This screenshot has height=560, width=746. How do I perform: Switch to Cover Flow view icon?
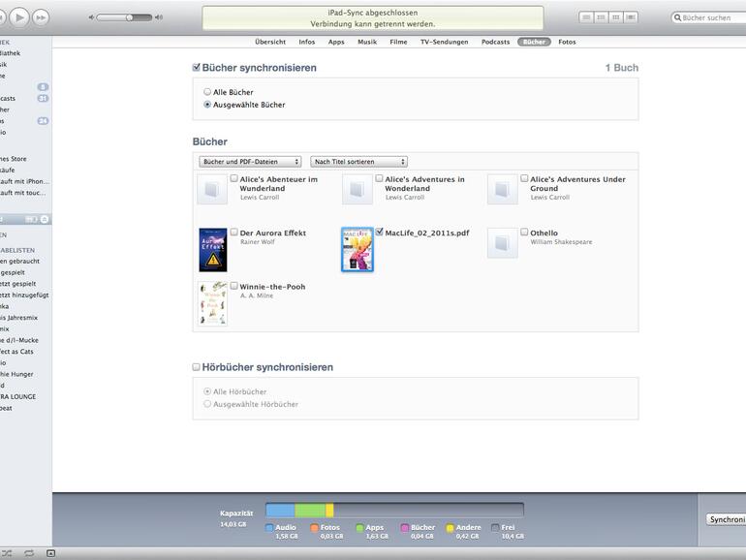[x=631, y=17]
